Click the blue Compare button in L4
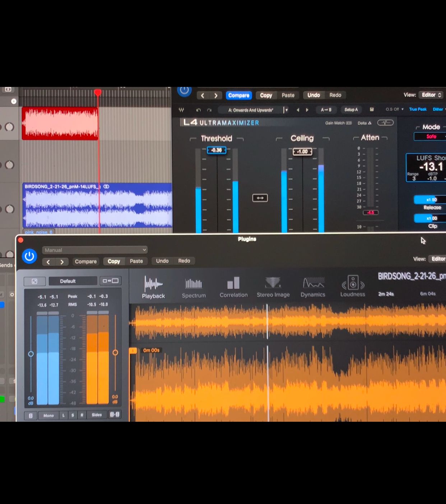This screenshot has width=446, height=504. pos(238,95)
